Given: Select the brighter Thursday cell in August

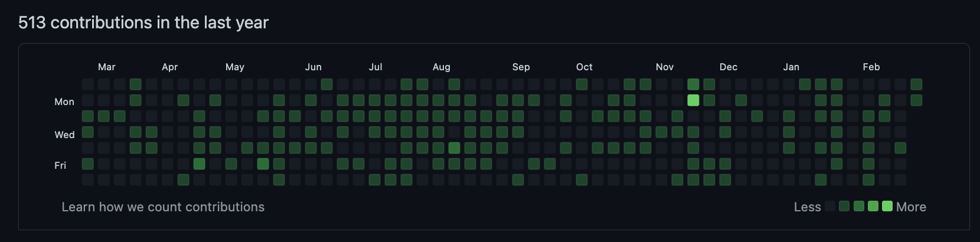Looking at the screenshot, I should pyautogui.click(x=454, y=148).
